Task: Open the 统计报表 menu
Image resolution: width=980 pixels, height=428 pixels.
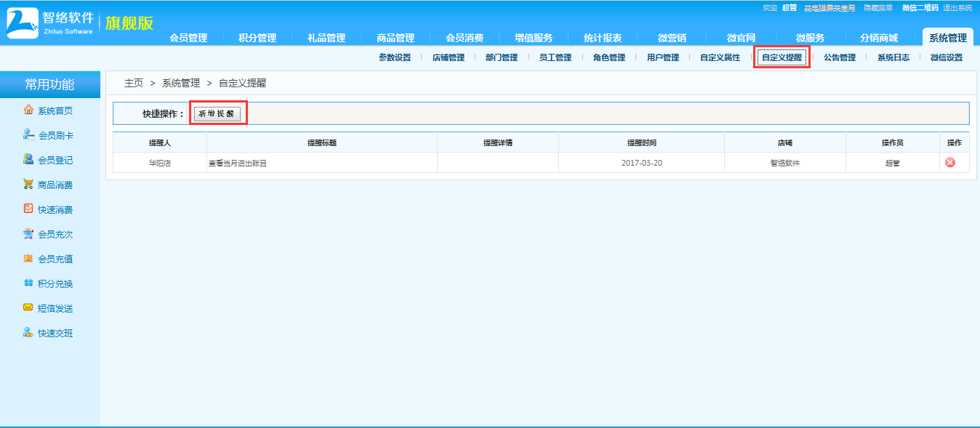Action: pyautogui.click(x=601, y=36)
